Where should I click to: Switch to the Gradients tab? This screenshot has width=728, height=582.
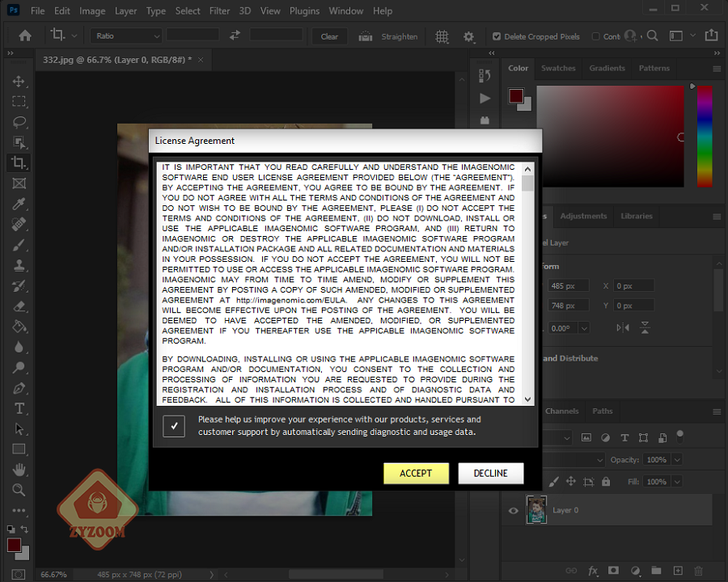pyautogui.click(x=607, y=68)
